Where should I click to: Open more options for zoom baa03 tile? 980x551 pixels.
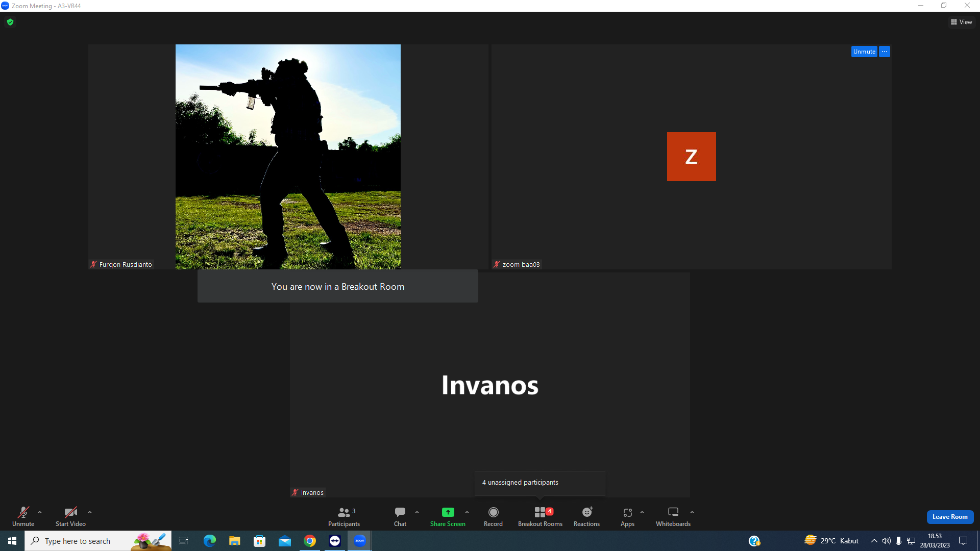(x=885, y=52)
